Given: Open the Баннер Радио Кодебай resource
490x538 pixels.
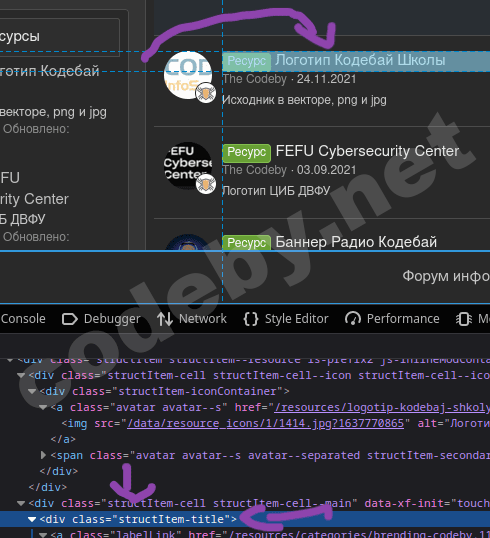Looking at the screenshot, I should pyautogui.click(x=356, y=242).
